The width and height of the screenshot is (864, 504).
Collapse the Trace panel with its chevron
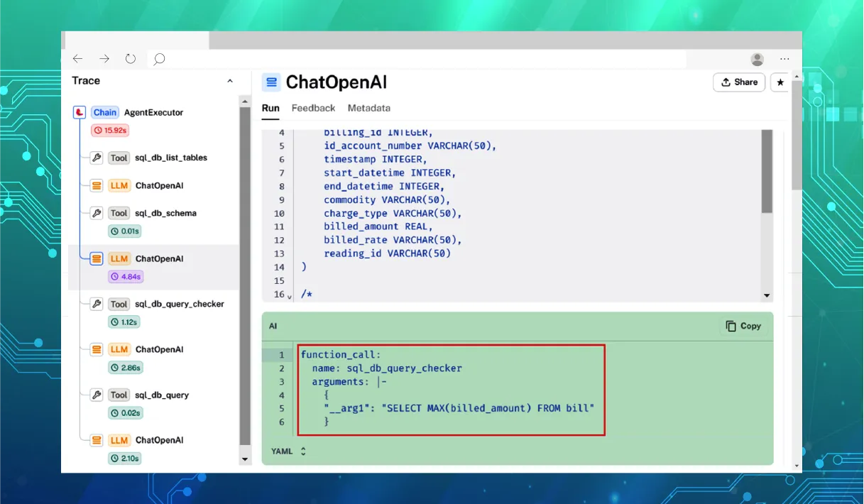tap(230, 81)
